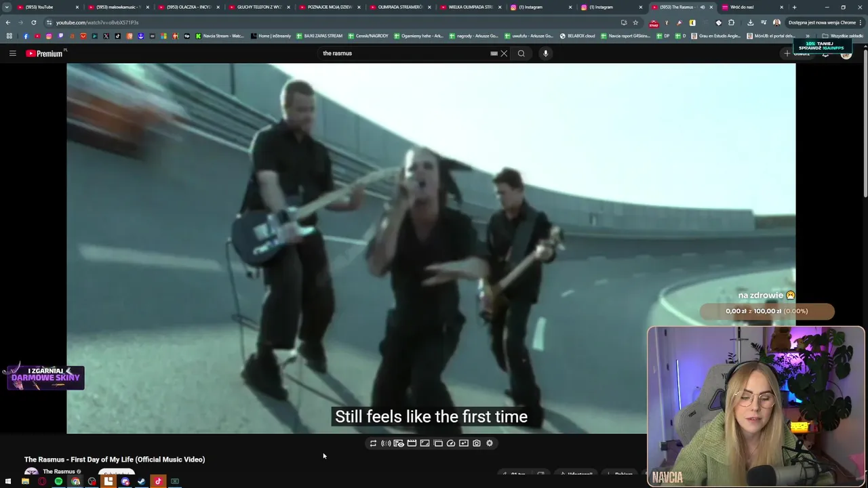Open the X (Twitter) bookmark icon
Viewport: 868px width, 488px height.
click(x=106, y=36)
